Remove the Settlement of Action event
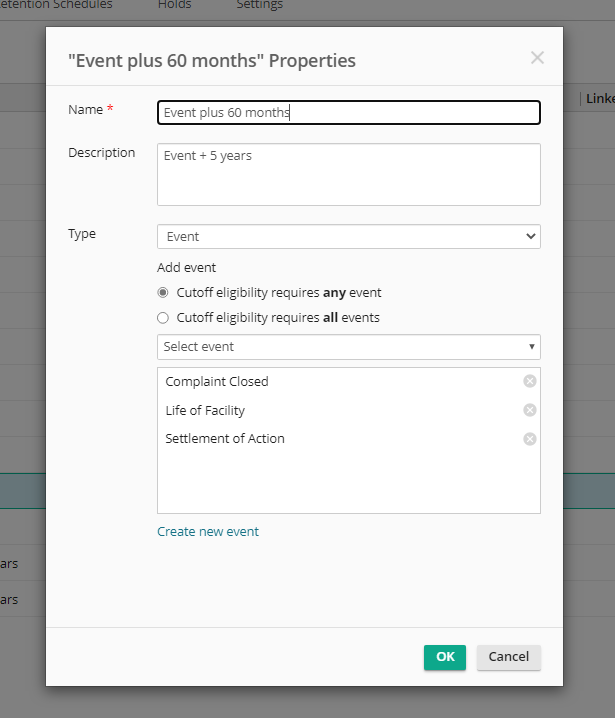Screen dimensions: 615x718 point(530,439)
